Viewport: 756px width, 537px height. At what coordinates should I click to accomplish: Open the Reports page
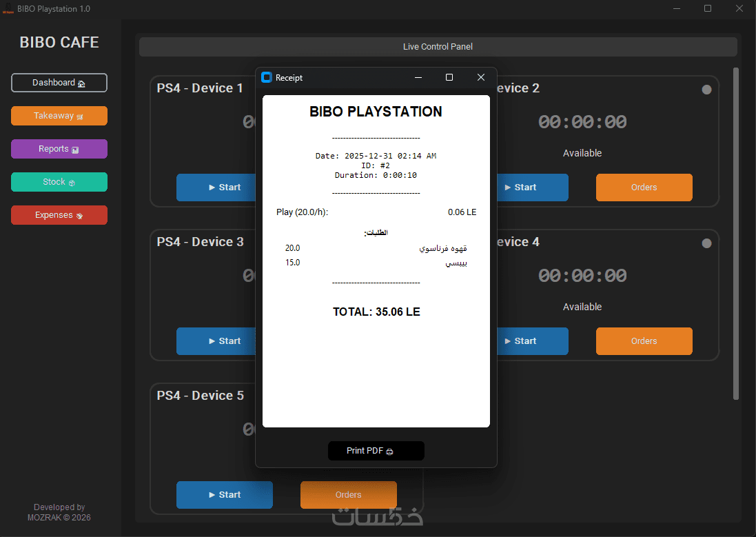[59, 149]
